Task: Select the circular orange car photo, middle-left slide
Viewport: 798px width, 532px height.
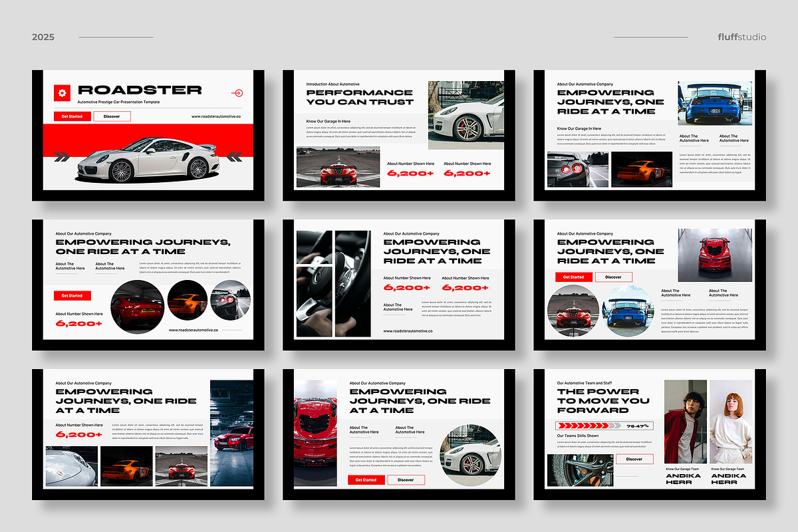Action: click(188, 301)
